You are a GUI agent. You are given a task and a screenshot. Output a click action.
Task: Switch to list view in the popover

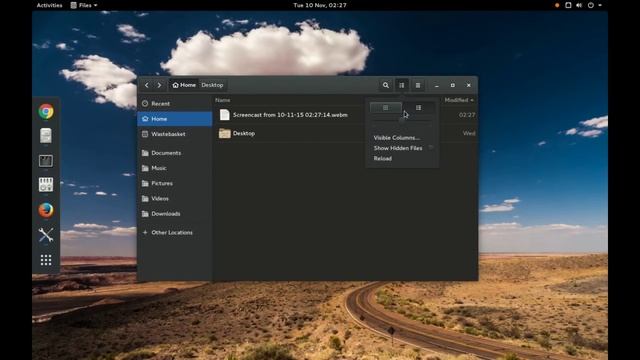click(418, 108)
